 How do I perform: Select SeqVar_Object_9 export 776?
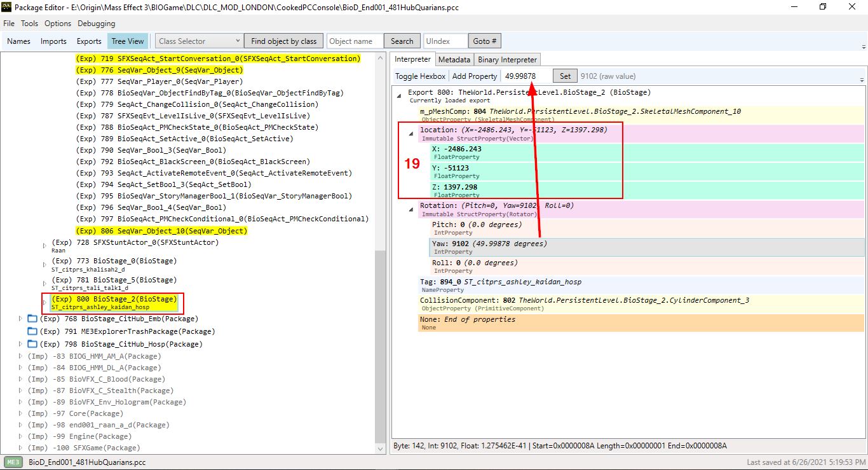(159, 70)
